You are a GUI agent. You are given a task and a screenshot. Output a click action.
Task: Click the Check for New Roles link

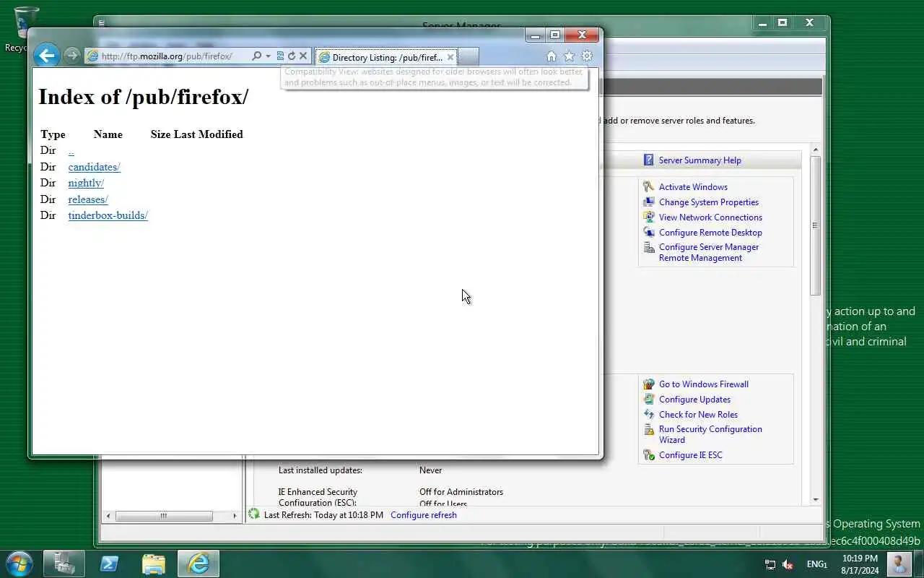click(698, 415)
